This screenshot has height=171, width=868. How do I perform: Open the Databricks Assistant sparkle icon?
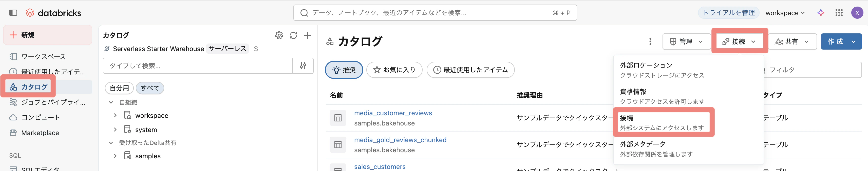[x=821, y=13]
